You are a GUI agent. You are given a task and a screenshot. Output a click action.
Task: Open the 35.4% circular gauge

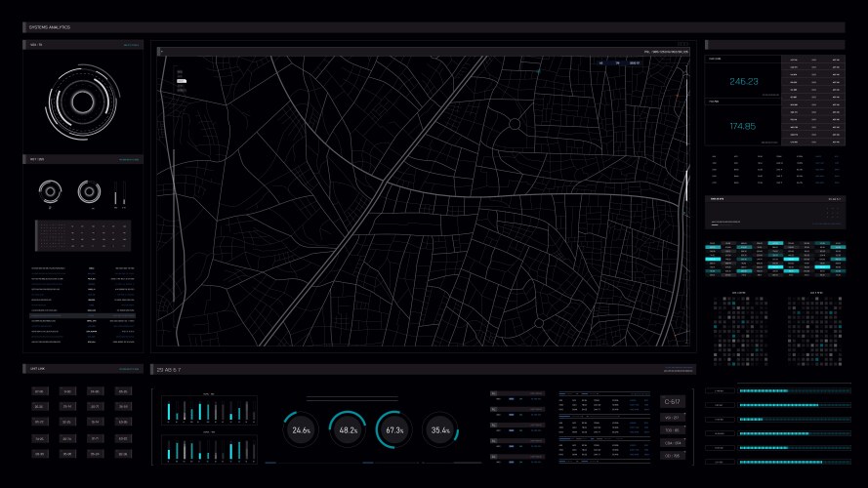click(440, 429)
